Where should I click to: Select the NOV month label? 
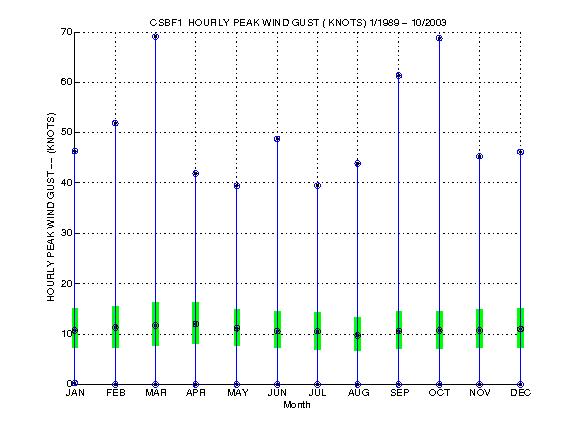480,393
